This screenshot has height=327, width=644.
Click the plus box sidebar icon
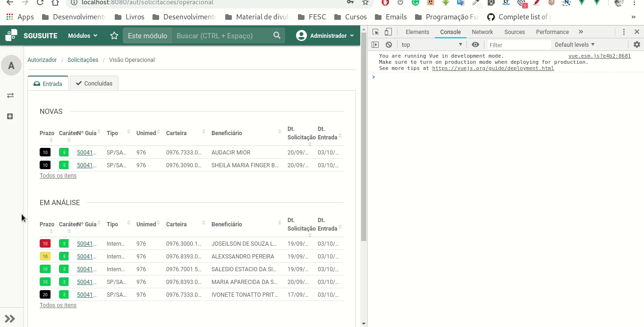coord(10,116)
